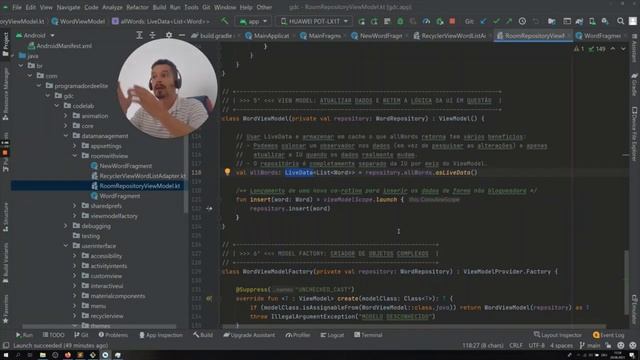This screenshot has width=640, height=360.
Task: Click the Debug app bug icon
Action: 400,21
